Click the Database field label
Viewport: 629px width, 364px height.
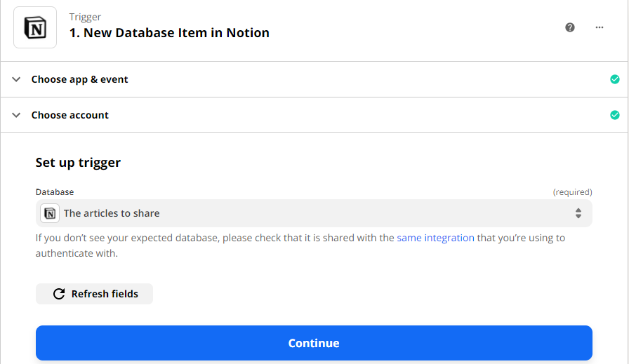(55, 192)
